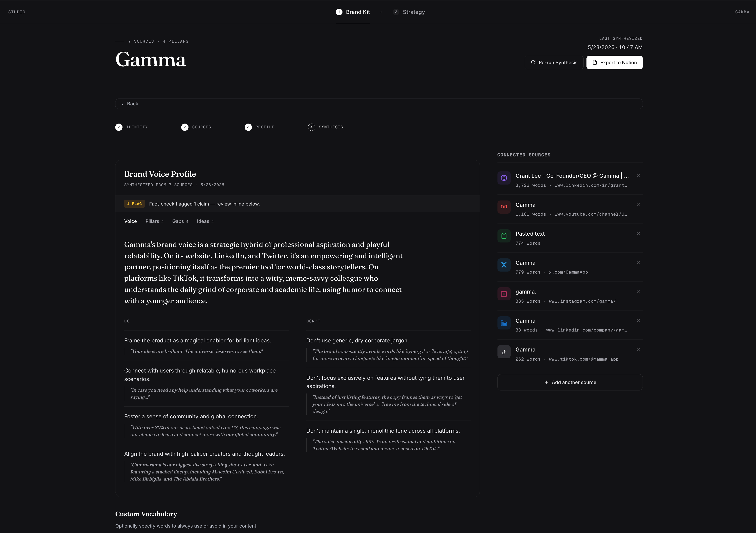The height and width of the screenshot is (533, 756).
Task: Click the number 2 badge beside Strategy
Action: pyautogui.click(x=396, y=12)
